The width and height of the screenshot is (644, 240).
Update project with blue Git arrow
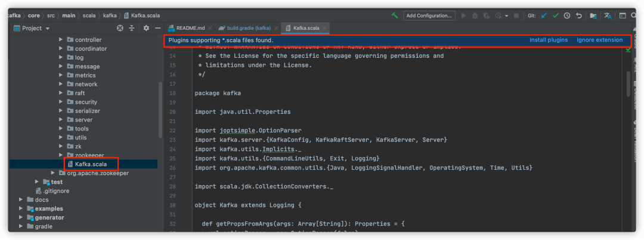(544, 15)
